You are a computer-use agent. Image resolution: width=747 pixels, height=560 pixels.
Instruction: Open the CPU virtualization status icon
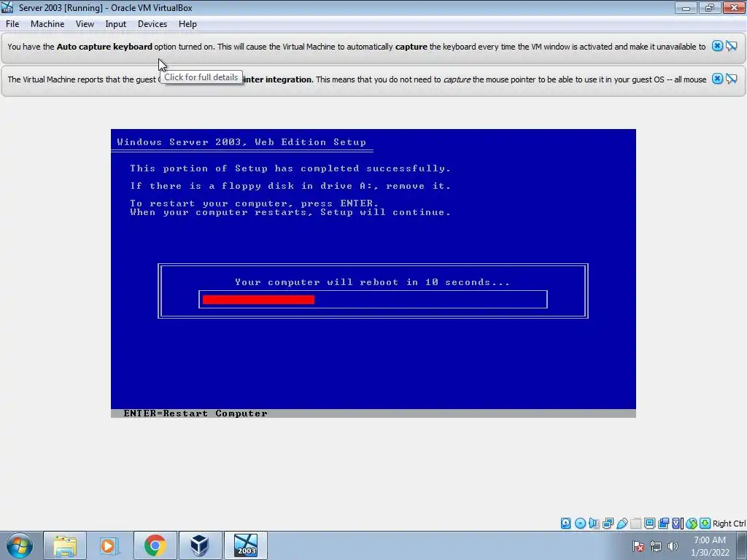(x=677, y=524)
